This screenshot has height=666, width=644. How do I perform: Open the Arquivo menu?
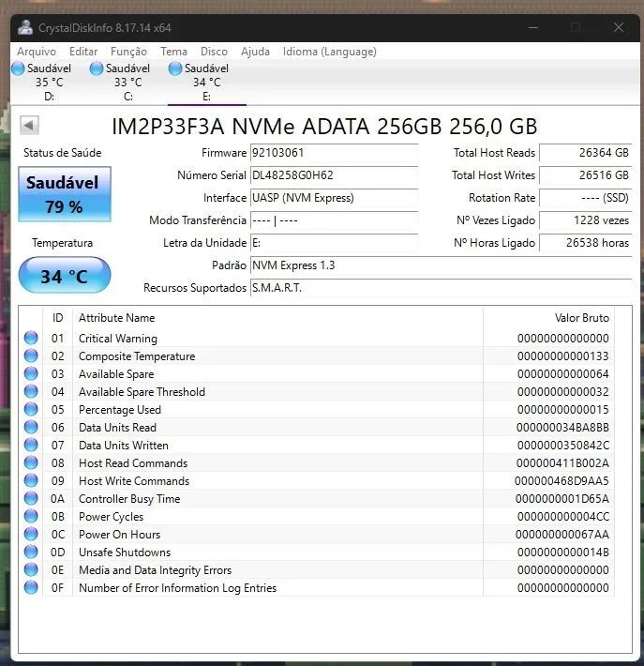[x=37, y=52]
